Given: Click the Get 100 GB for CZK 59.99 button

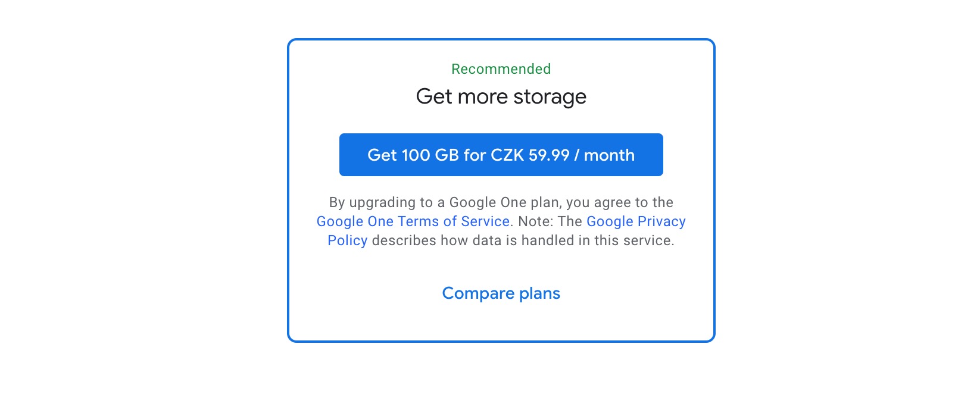Looking at the screenshot, I should 501,155.
